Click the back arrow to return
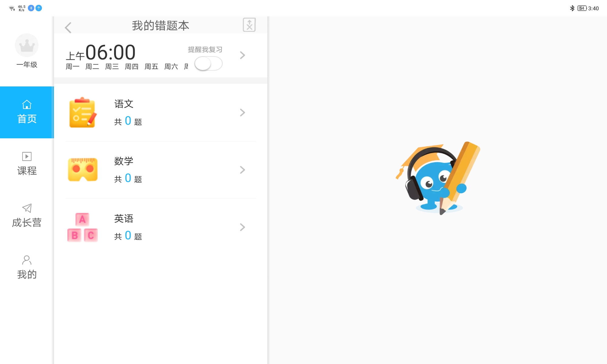607x364 pixels. point(68,27)
